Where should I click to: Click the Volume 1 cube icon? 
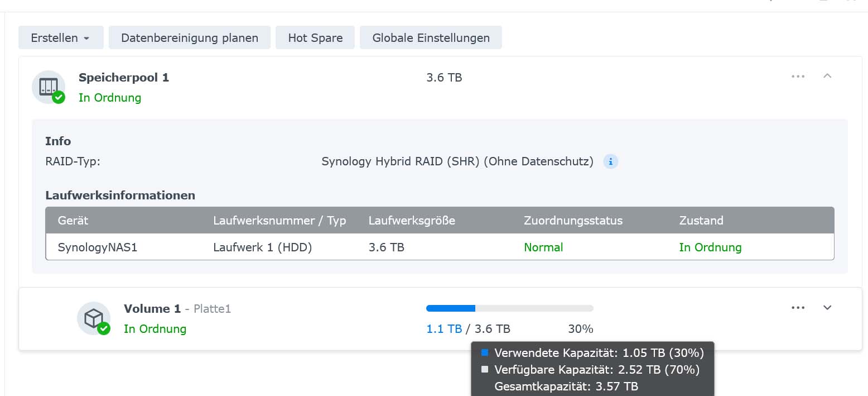94,318
